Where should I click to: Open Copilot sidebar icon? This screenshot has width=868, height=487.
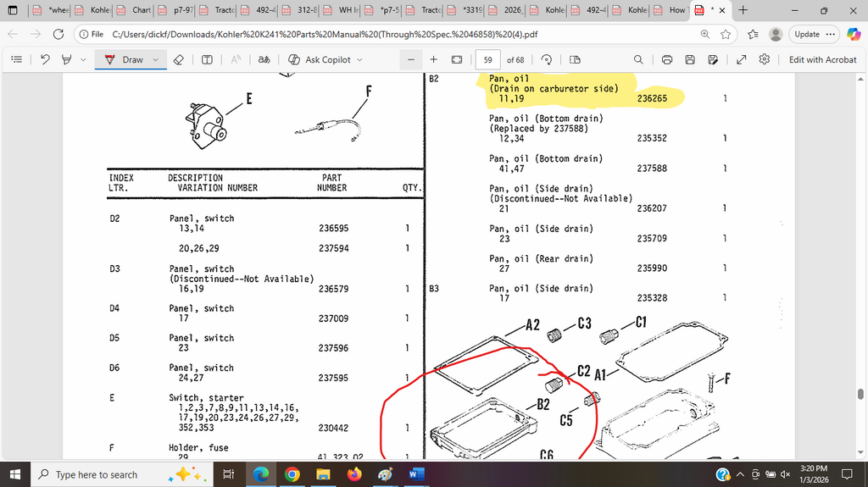854,35
